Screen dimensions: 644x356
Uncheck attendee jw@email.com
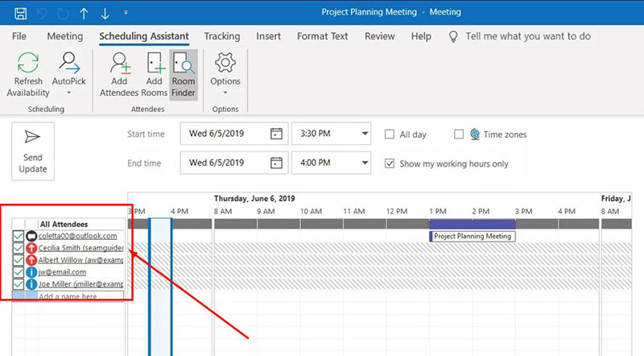click(18, 271)
